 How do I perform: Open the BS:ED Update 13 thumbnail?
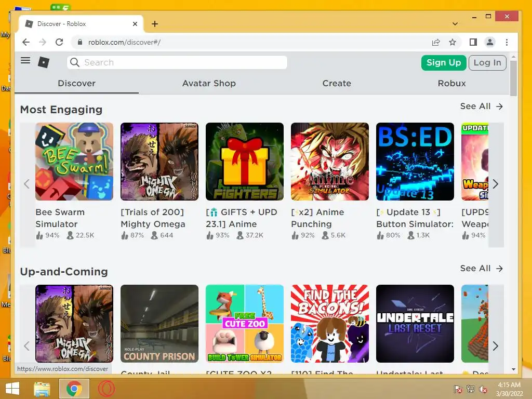(415, 162)
